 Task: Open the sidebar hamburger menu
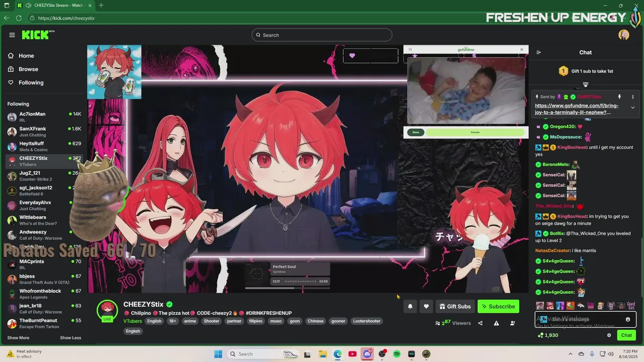coord(12,35)
